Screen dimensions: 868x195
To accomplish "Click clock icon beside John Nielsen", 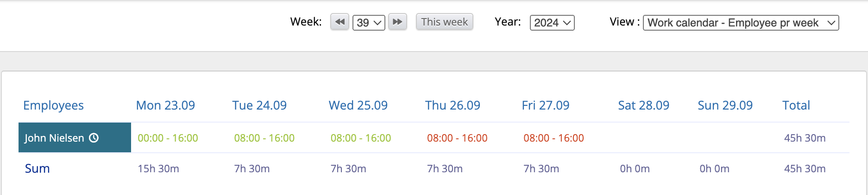I will point(94,138).
